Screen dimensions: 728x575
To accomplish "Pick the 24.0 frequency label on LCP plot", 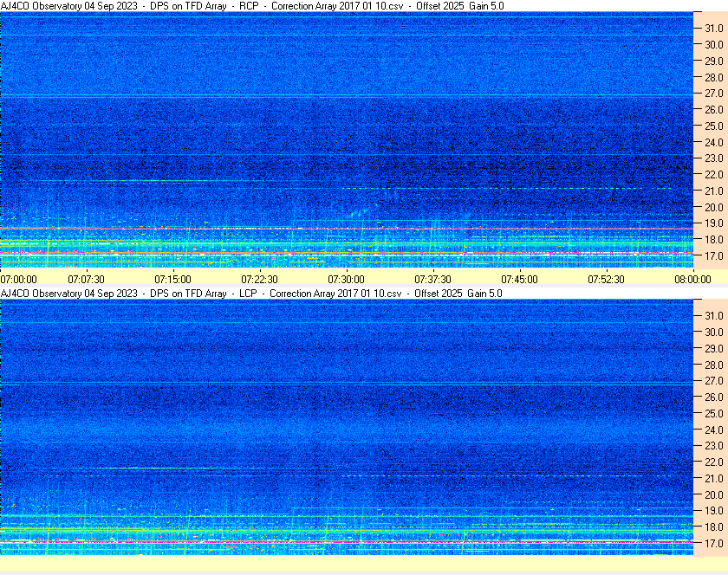I will click(x=714, y=430).
